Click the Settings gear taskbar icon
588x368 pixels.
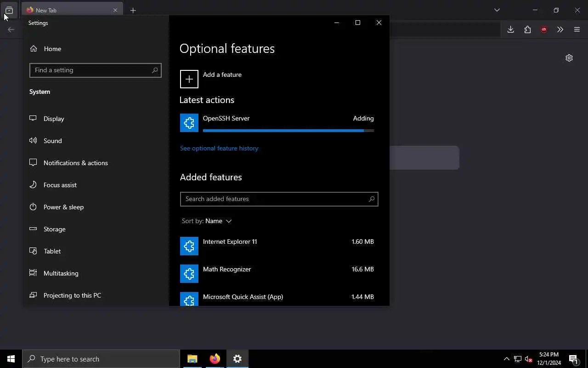pos(237,359)
